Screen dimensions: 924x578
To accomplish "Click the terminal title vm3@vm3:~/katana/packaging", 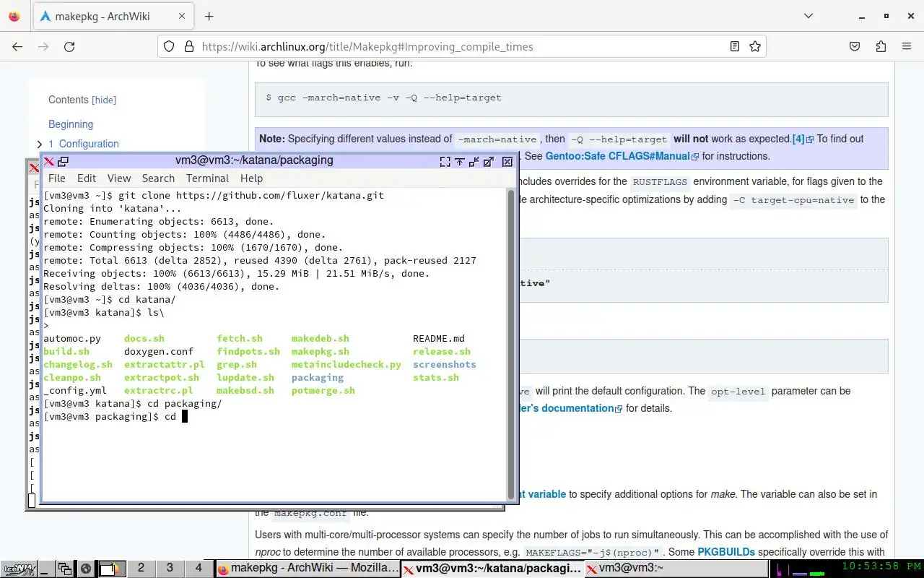I will 254,160.
